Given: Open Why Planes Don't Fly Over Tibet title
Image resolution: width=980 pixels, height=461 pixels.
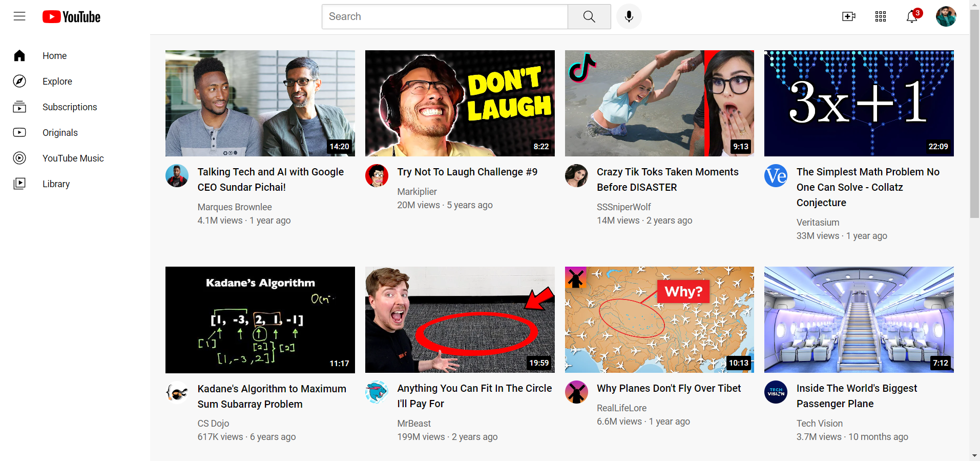Looking at the screenshot, I should (669, 388).
